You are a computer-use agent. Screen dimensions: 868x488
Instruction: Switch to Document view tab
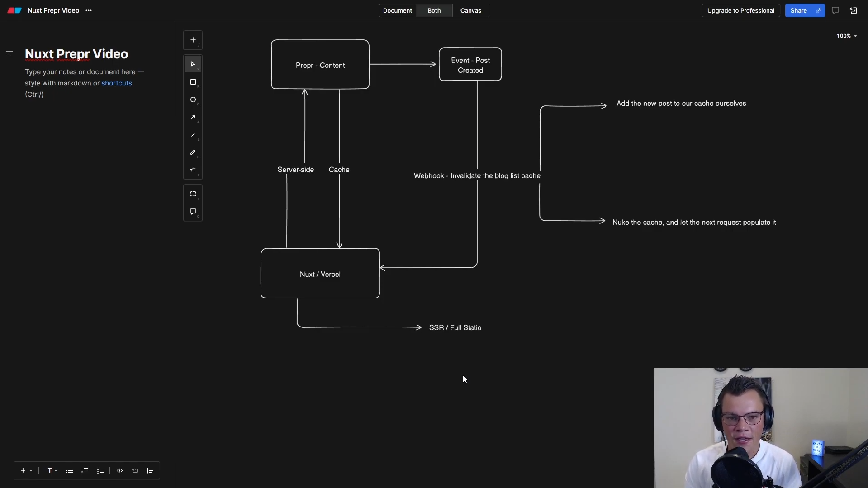pyautogui.click(x=397, y=10)
